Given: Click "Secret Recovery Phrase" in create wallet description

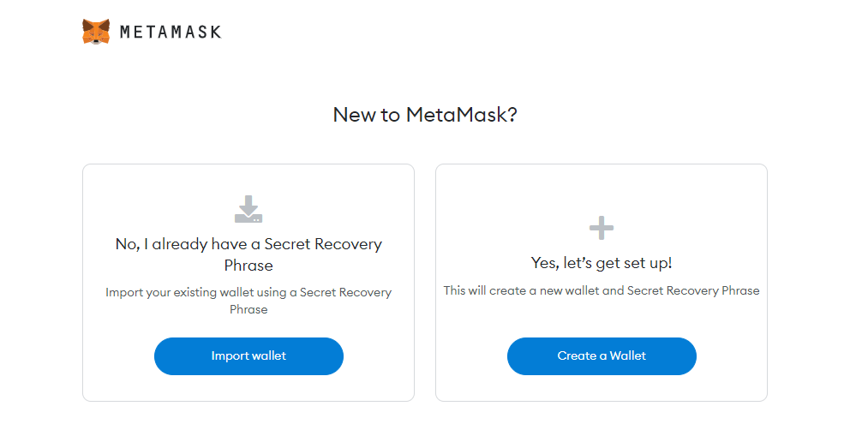Looking at the screenshot, I should click(x=693, y=290).
